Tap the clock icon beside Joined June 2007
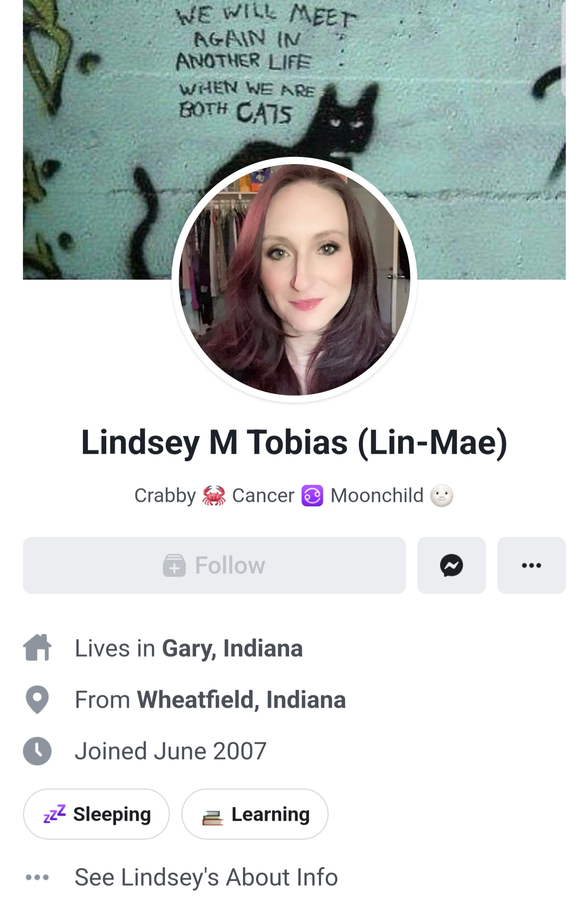The width and height of the screenshot is (588, 898). coord(37,751)
